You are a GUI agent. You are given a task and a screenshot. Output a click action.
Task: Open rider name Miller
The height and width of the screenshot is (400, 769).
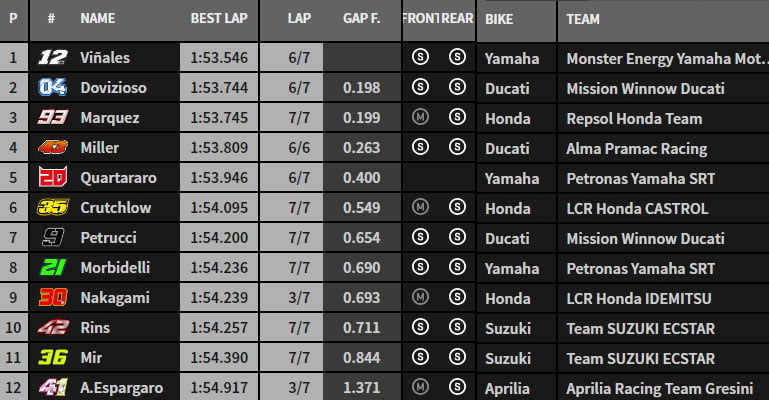coord(100,148)
